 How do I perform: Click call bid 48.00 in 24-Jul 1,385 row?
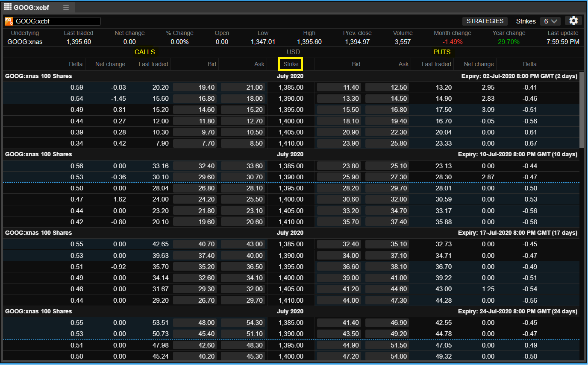click(195, 323)
